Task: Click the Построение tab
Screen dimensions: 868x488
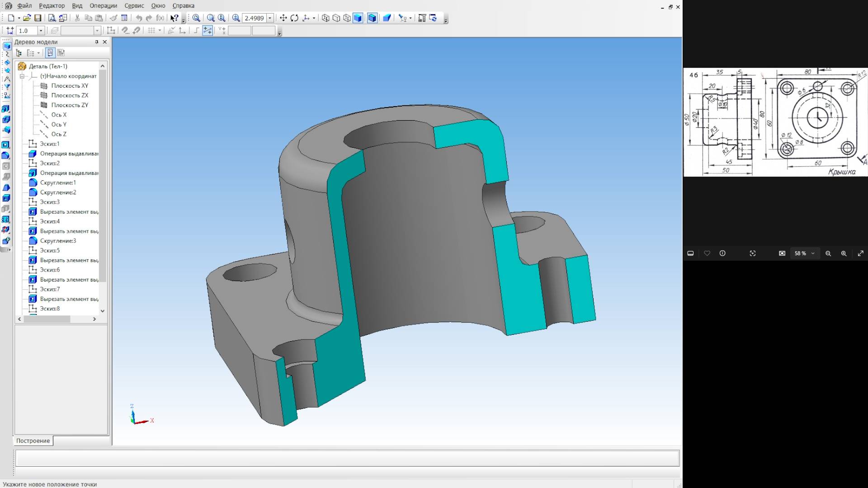Action: tap(33, 441)
